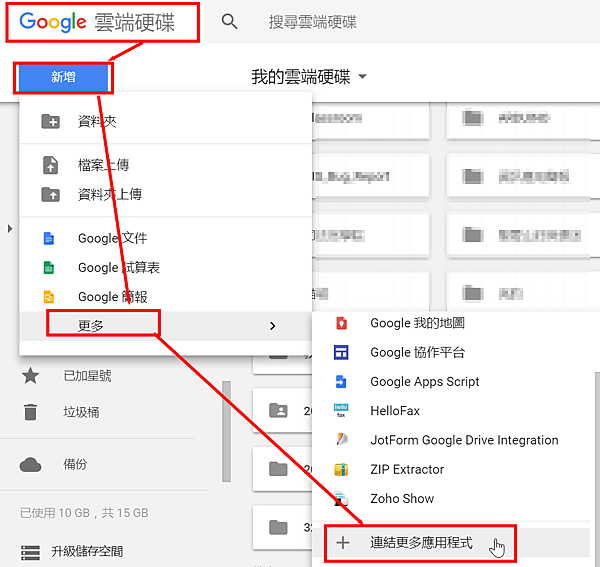Viewport: 600px width, 567px height.
Task: Click the search magnifier icon
Action: pyautogui.click(x=229, y=21)
